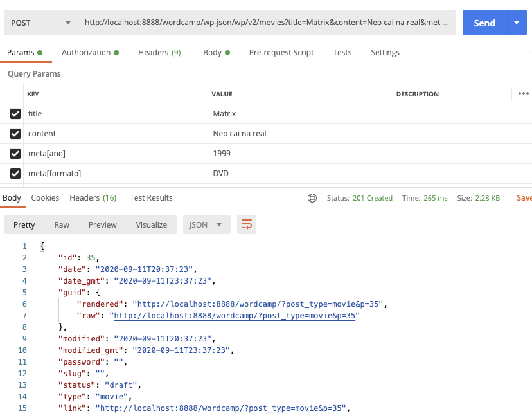Open the response Cookies tab

(45, 198)
